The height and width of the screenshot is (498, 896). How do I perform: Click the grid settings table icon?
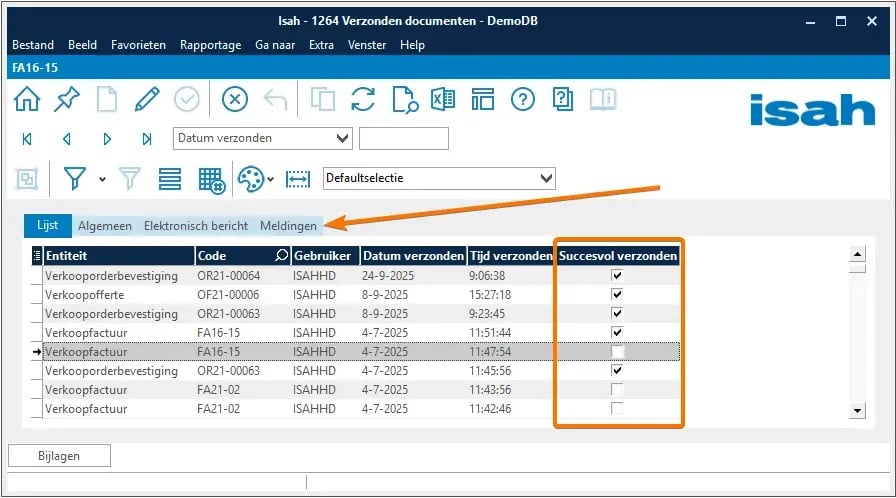pyautogui.click(x=211, y=180)
